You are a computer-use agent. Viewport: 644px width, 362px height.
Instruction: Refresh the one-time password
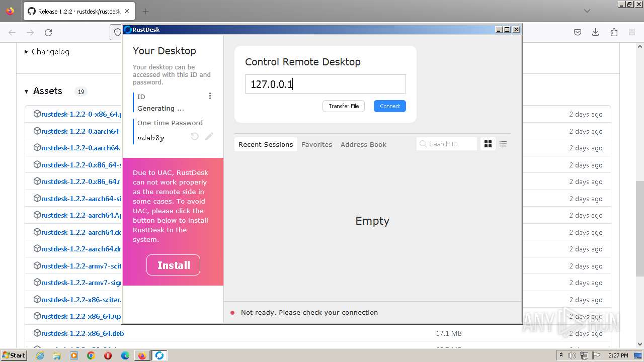195,136
